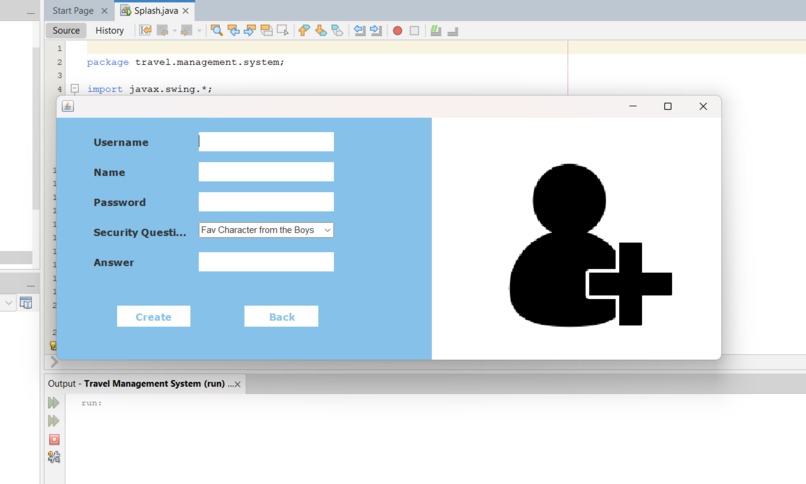Close the signup window
This screenshot has height=484, width=806.
[x=703, y=106]
